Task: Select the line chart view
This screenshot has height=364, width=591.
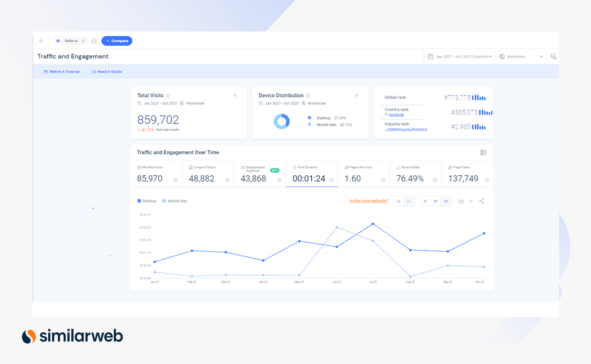Action: 409,201
